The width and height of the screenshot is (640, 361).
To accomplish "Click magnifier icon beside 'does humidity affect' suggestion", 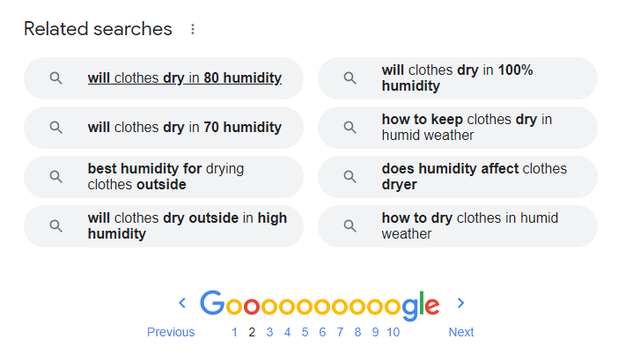I will tap(350, 176).
